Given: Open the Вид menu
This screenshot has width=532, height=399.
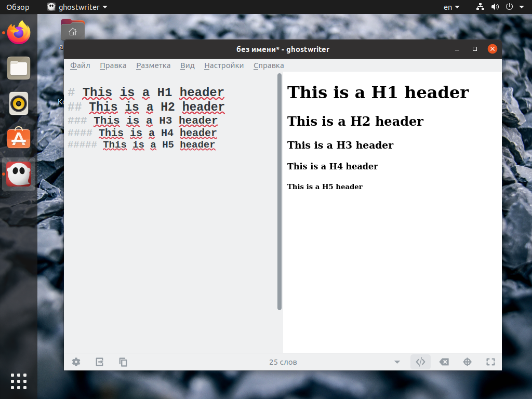Looking at the screenshot, I should tap(187, 65).
